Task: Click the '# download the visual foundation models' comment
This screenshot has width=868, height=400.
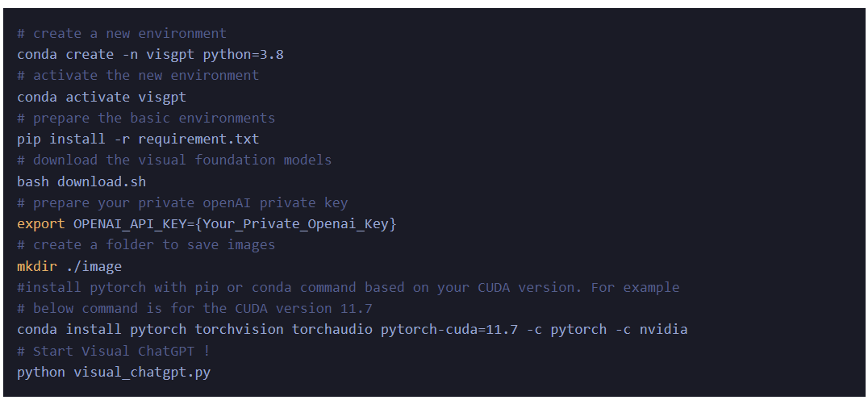Action: click(x=174, y=160)
